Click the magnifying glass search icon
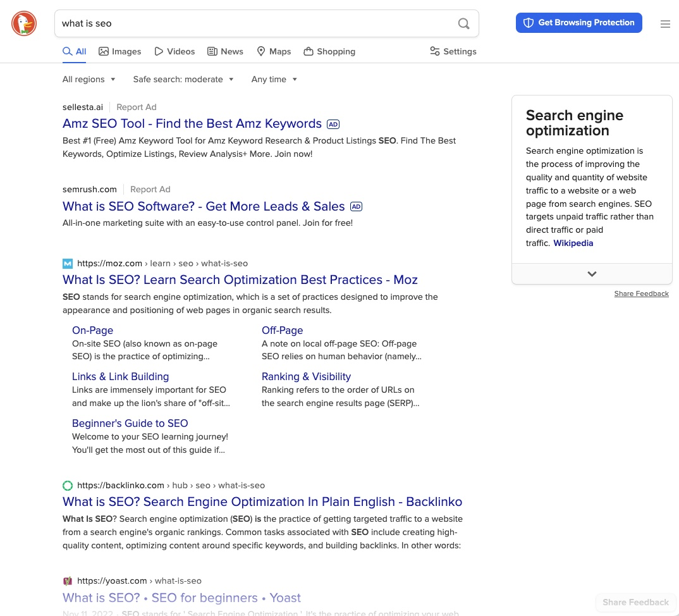Viewport: 679px width, 616px height. (x=463, y=23)
